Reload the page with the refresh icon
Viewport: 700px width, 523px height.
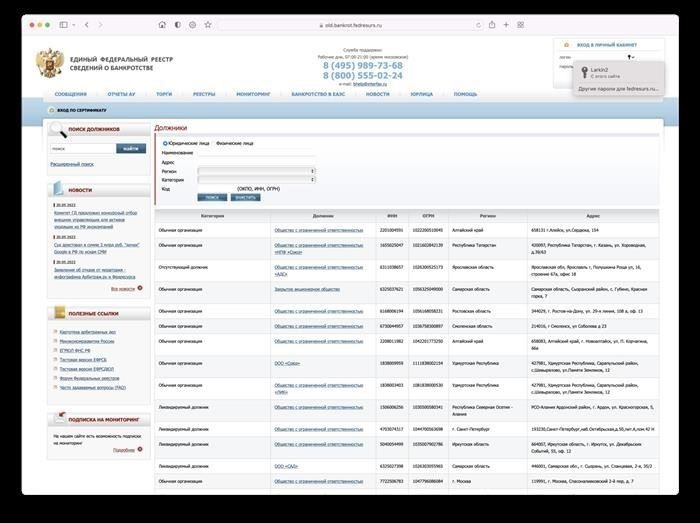[x=478, y=25]
